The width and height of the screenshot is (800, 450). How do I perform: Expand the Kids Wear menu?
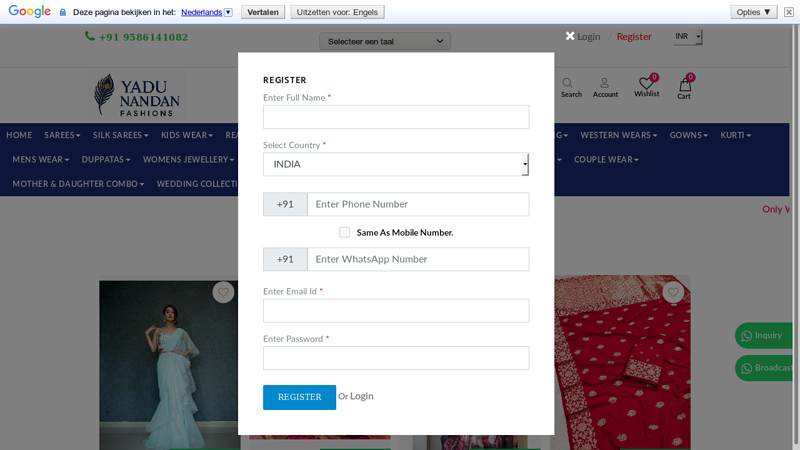pos(187,135)
